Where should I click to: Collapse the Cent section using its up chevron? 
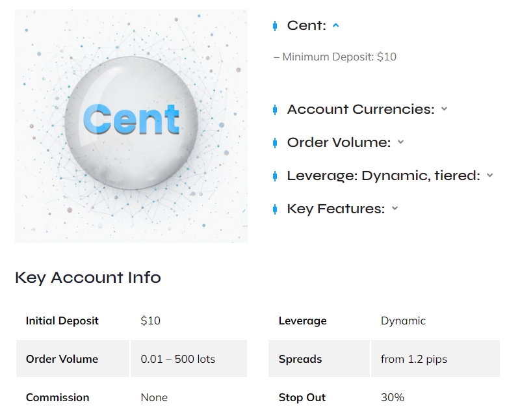337,25
